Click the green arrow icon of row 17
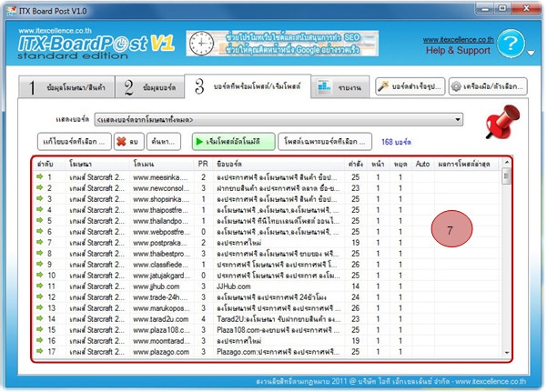Viewport: 547px width, 392px height. click(x=40, y=351)
